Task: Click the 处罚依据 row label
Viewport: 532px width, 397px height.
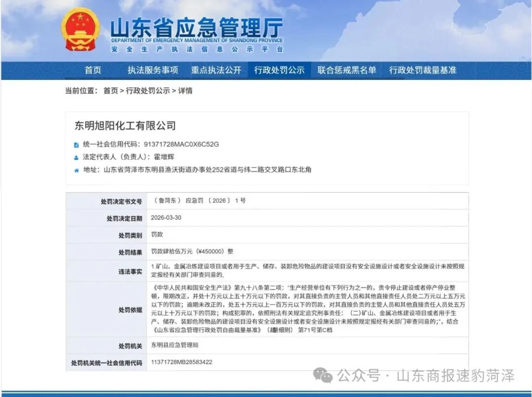Action: point(130,310)
